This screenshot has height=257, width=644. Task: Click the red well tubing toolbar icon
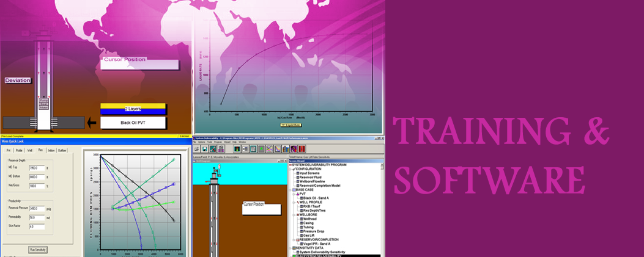tap(302, 149)
